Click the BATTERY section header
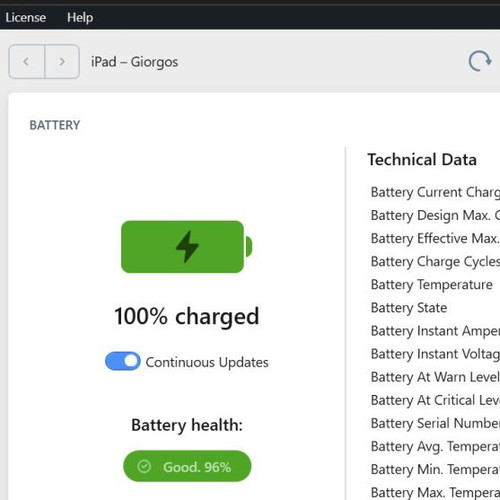 click(55, 125)
